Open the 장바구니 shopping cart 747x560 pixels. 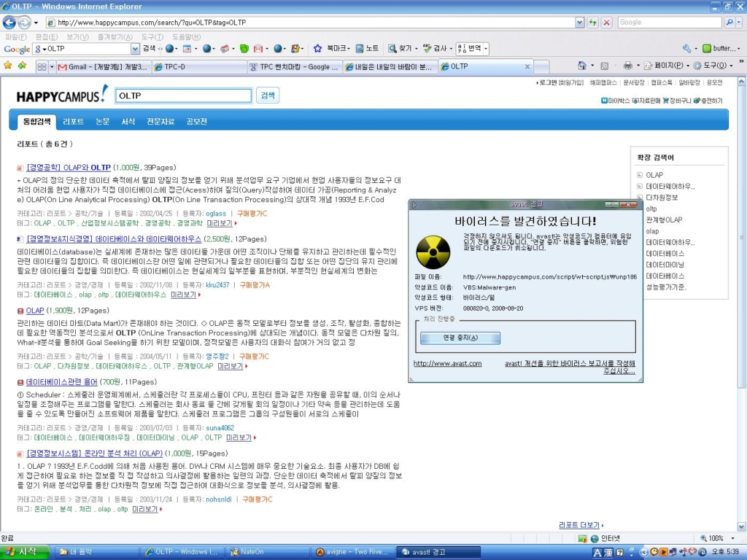pyautogui.click(x=676, y=101)
